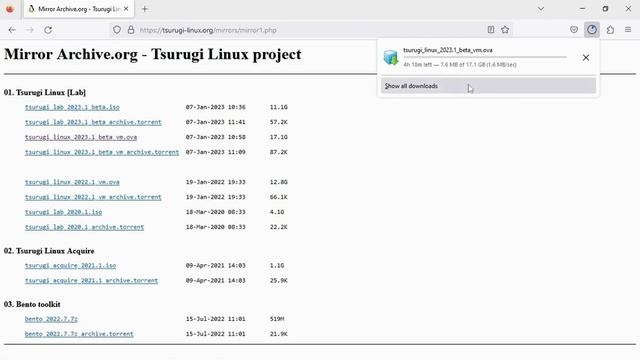This screenshot has width=640, height=360.
Task: Go back to the previous page
Action: click(x=12, y=30)
